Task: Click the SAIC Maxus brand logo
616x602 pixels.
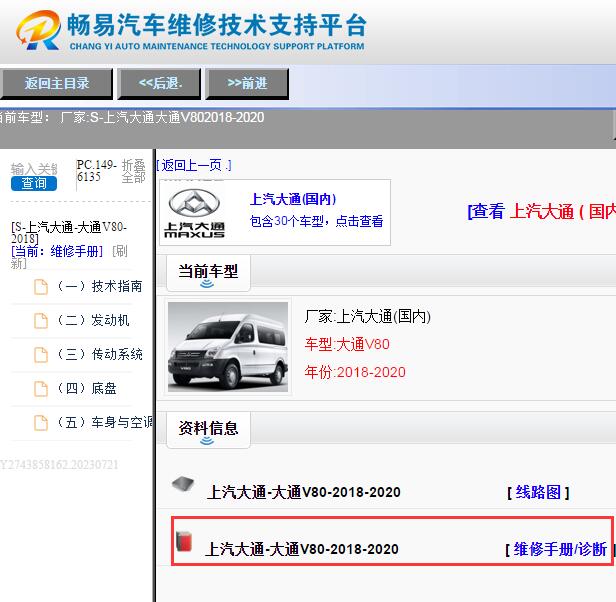Action: [194, 214]
